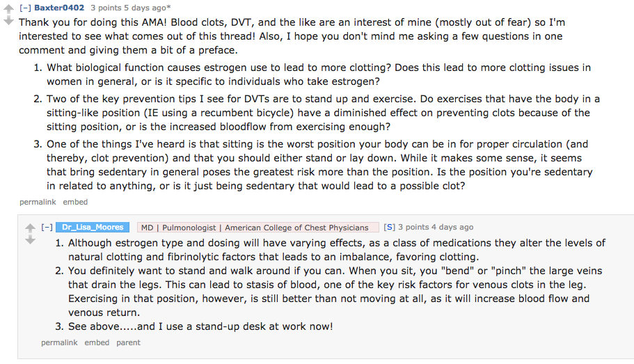634x364 pixels.
Task: Open Dr_Lisa_Moores' user profile
Action: point(92,228)
